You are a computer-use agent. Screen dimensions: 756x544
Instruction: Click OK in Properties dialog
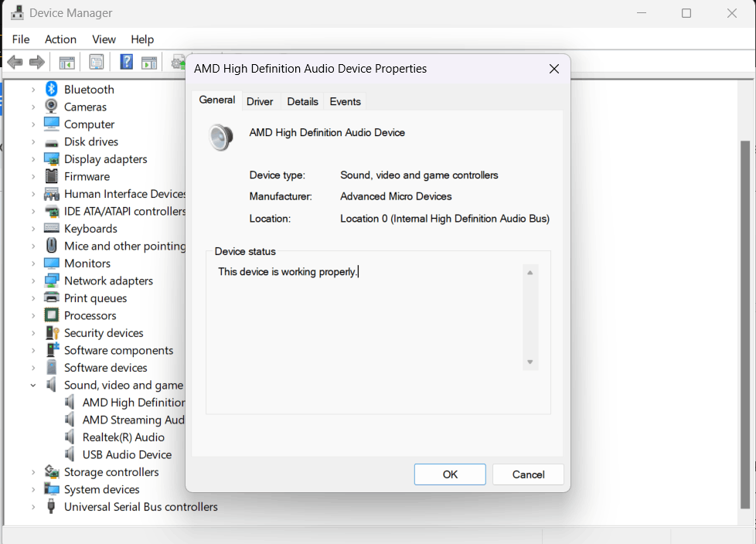(x=450, y=474)
